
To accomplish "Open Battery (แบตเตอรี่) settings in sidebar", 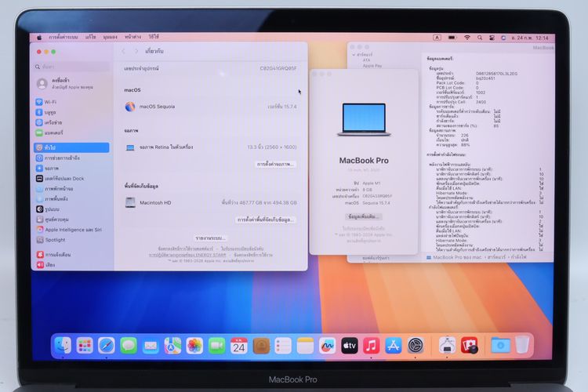I will pos(49,132).
